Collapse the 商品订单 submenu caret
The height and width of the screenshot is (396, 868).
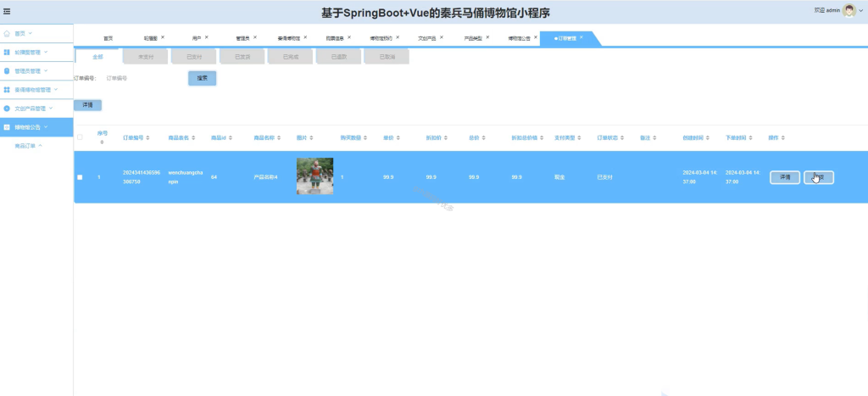(x=41, y=146)
